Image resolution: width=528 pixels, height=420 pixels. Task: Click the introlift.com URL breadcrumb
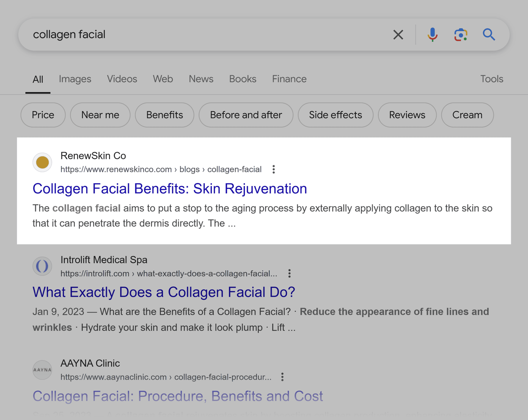(169, 273)
